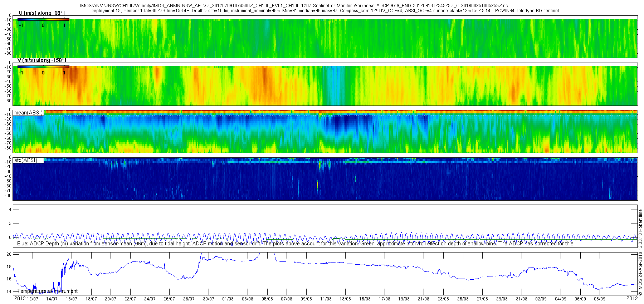
Task: Click the '20' tick on temperature axis
Action: (x=9, y=254)
